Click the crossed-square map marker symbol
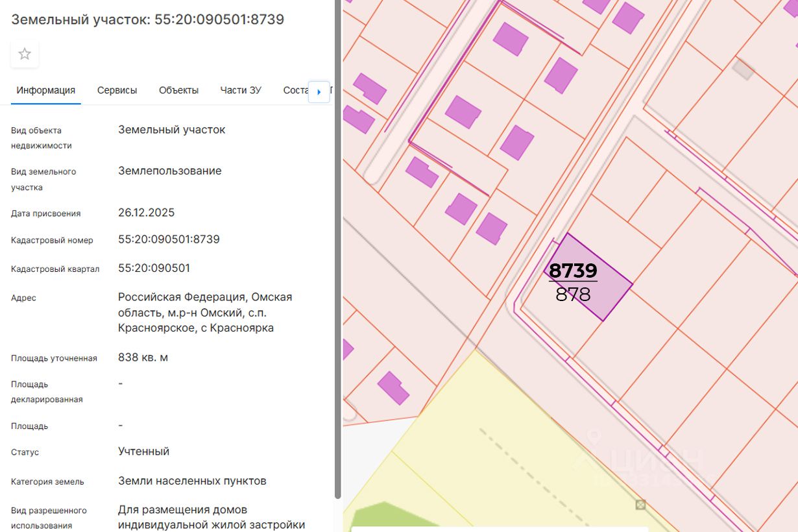 click(x=640, y=505)
